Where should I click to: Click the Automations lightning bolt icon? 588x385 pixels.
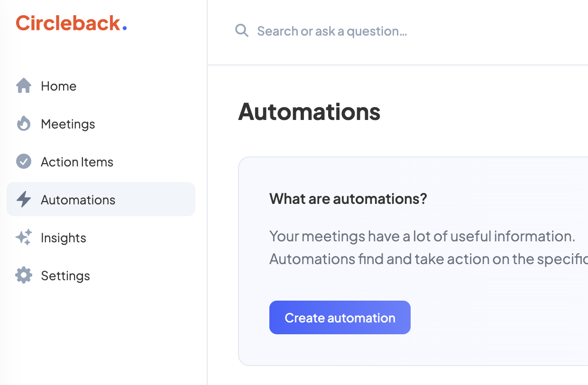tap(24, 200)
